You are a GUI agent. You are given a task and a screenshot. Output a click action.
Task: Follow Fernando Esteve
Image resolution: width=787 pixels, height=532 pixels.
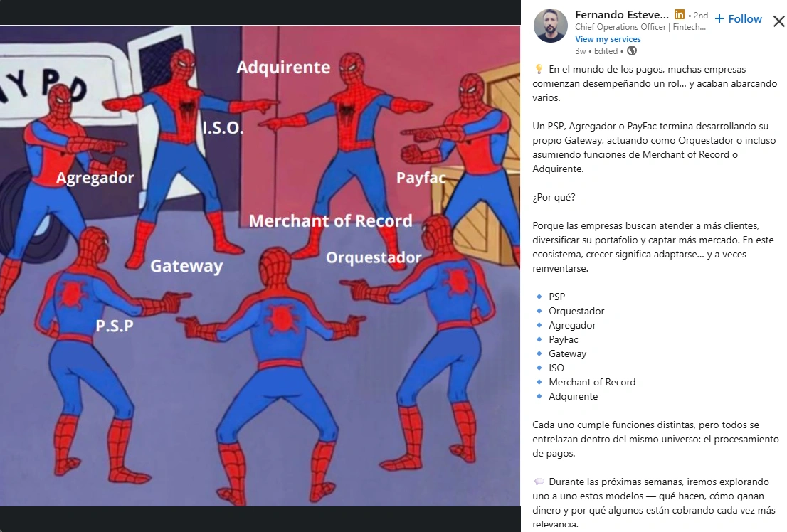point(739,19)
